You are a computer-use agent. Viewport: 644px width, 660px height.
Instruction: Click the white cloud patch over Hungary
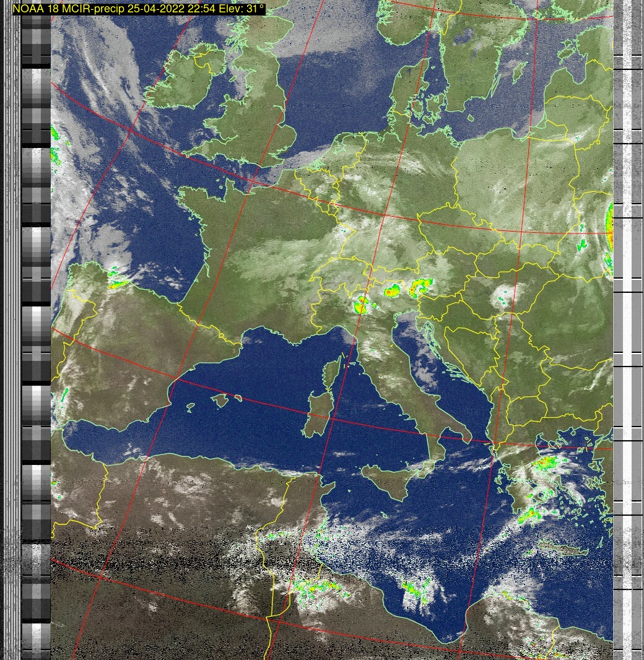(503, 298)
